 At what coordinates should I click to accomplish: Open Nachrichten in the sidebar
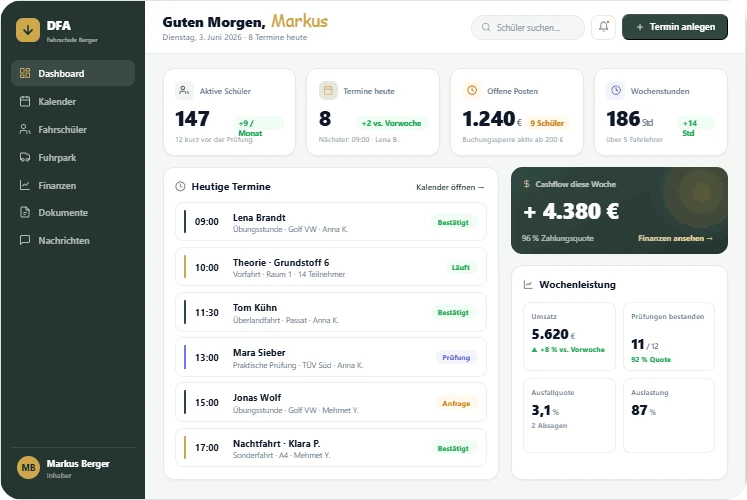click(x=73, y=240)
